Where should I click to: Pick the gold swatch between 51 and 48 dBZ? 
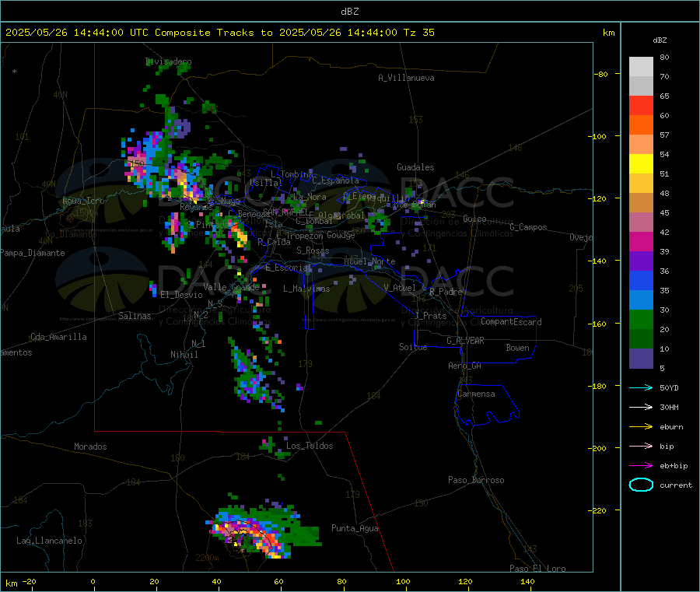(x=641, y=184)
